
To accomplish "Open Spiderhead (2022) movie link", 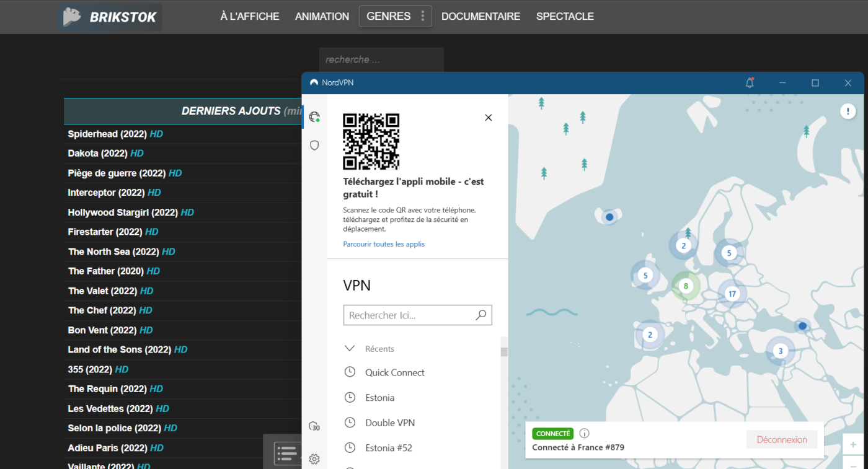I will tap(115, 134).
